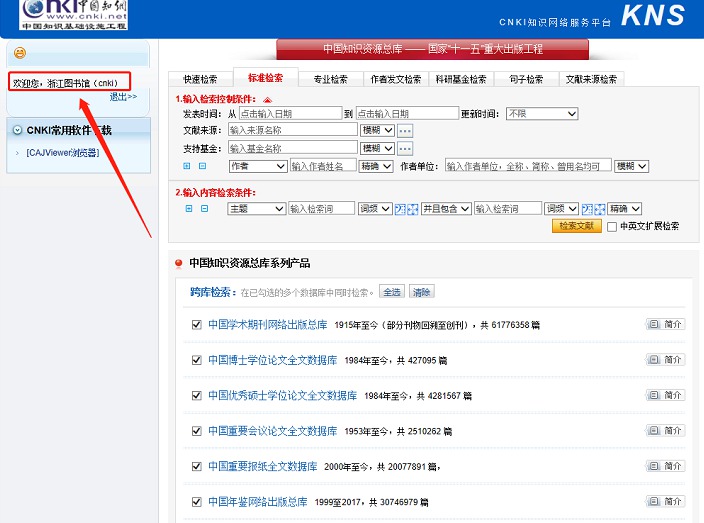Open the 主题 search field dropdown
This screenshot has height=523, width=704.
tap(257, 209)
